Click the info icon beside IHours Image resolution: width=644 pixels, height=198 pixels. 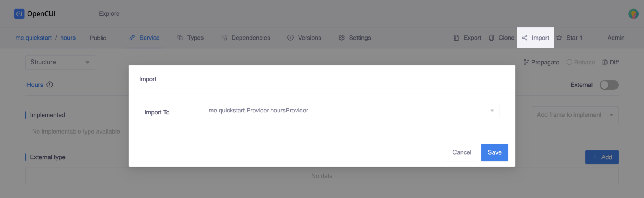coord(50,85)
